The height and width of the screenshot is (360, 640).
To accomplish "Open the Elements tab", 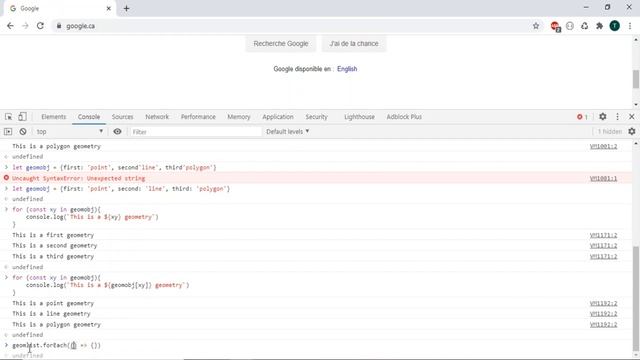I will click(53, 117).
